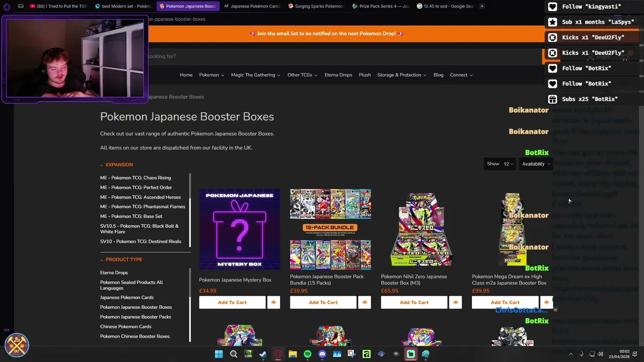Switch to the 'best Modern set - Pokémon' tab
The height and width of the screenshot is (362, 644).
click(x=122, y=7)
